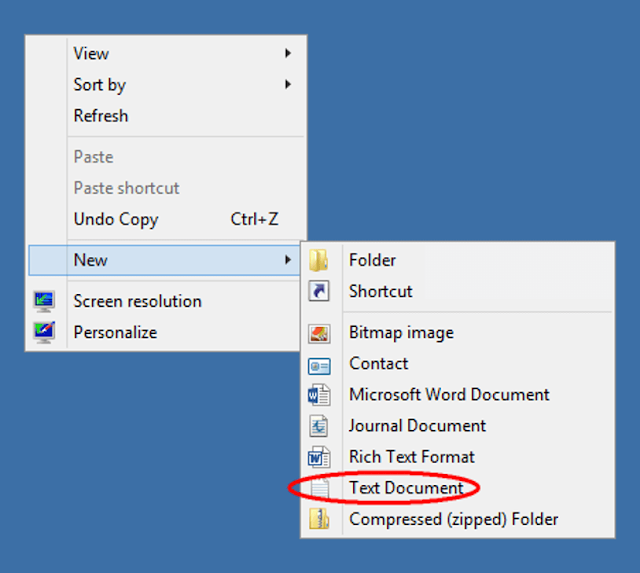Viewport: 640px width, 573px height.
Task: Create a new Rich Text Format file
Action: (x=458, y=457)
